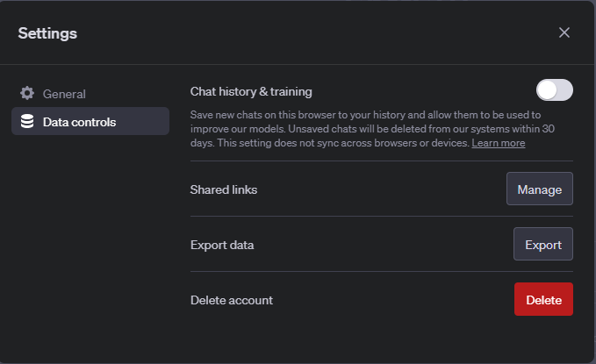This screenshot has height=364, width=596.
Task: Click the Chat history & training label
Action: coord(251,91)
